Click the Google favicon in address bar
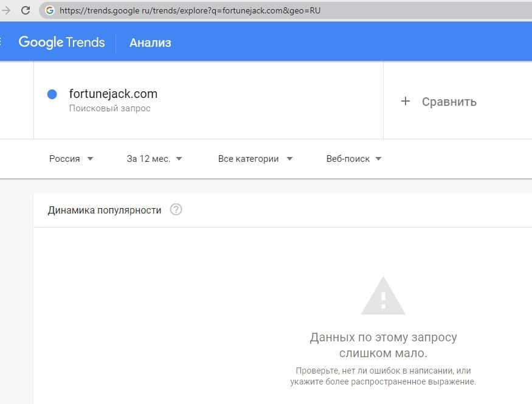Screen dimensions: 532x404 [49, 10]
